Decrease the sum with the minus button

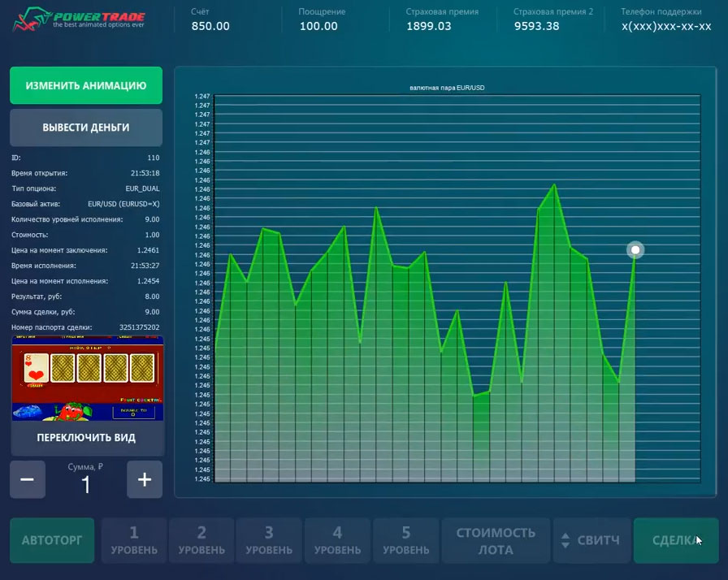coord(27,479)
